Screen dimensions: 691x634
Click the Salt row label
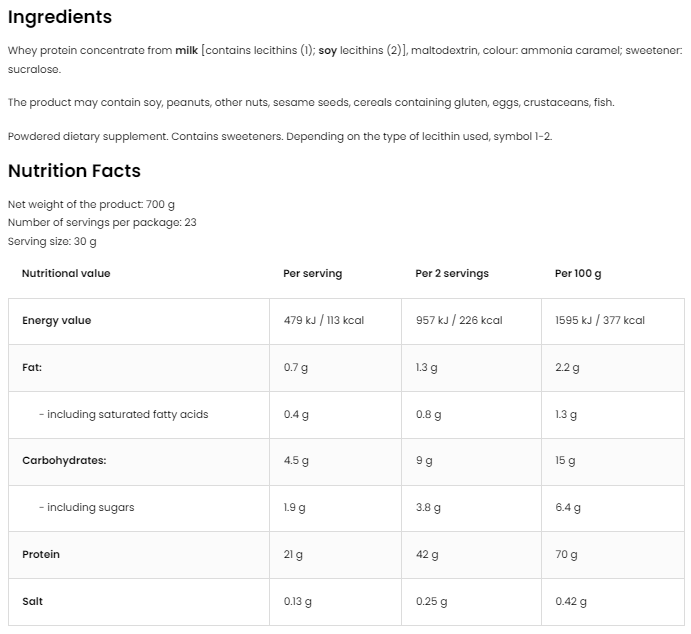32,601
